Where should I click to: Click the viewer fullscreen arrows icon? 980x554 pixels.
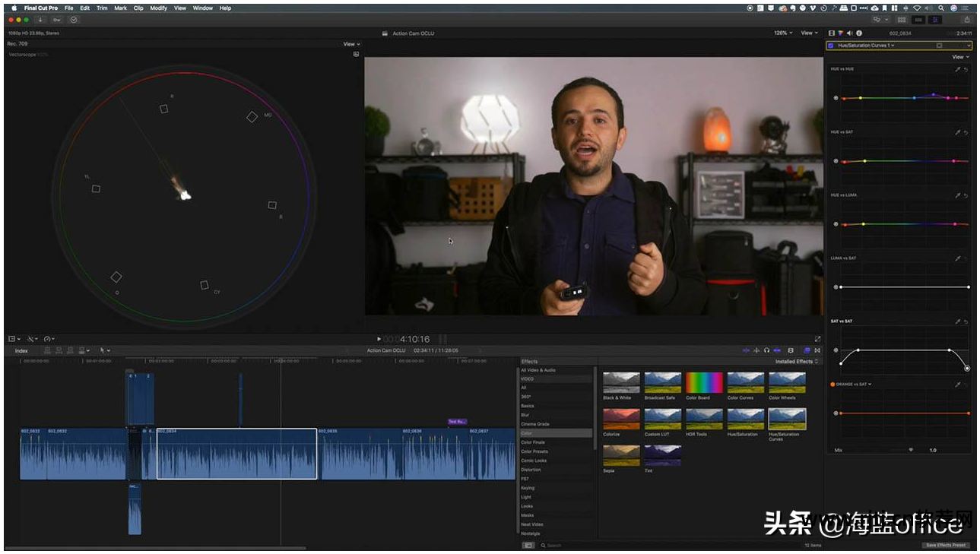tap(817, 339)
